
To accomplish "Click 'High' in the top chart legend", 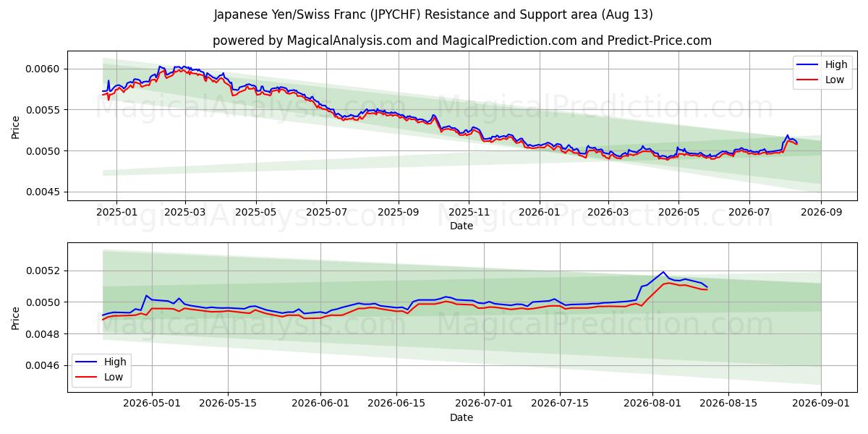I will pos(836,64).
